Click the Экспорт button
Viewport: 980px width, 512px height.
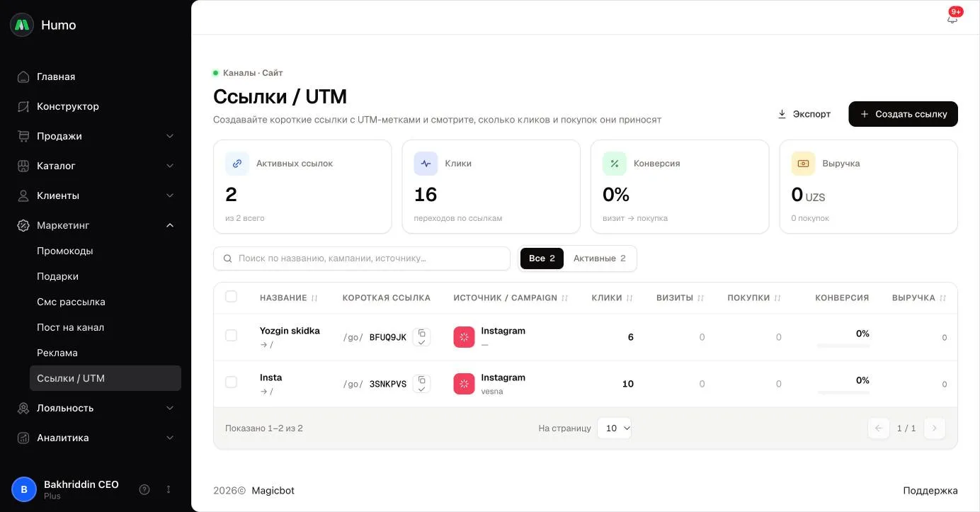pyautogui.click(x=804, y=114)
